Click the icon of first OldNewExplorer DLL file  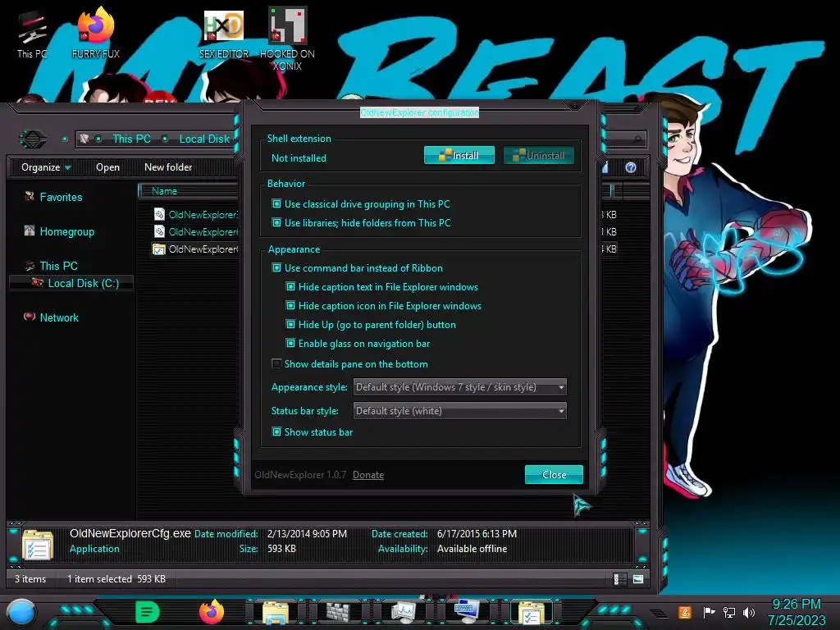point(159,214)
